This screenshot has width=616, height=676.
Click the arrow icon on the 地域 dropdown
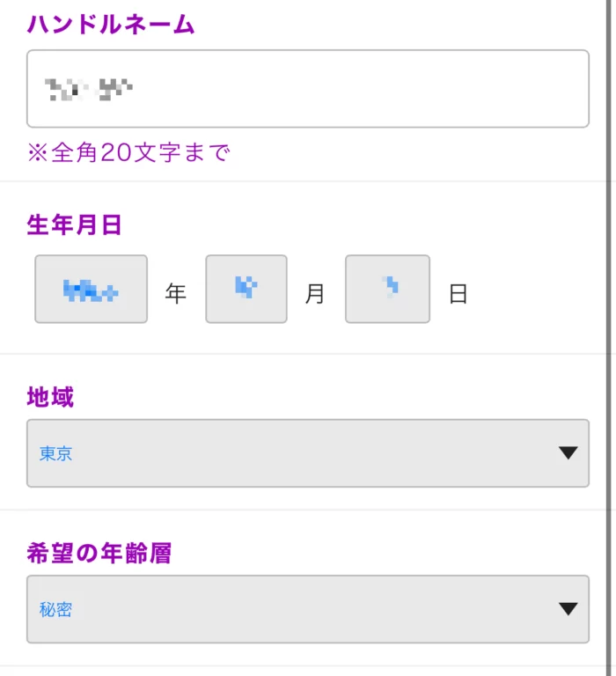pyautogui.click(x=568, y=452)
